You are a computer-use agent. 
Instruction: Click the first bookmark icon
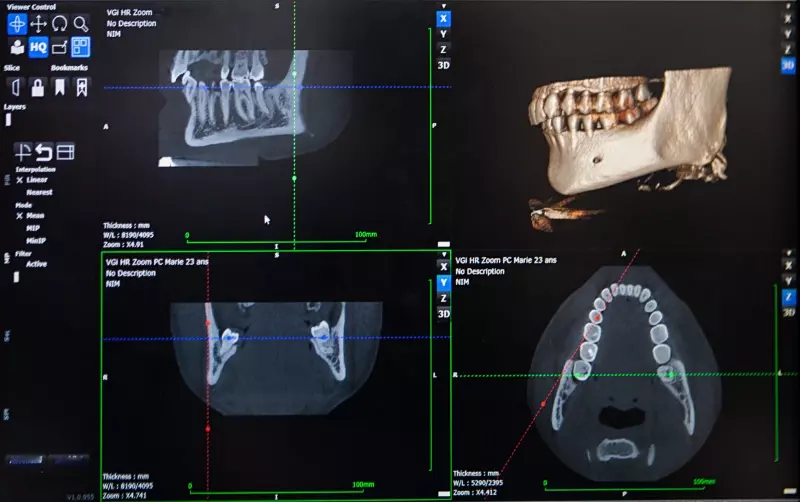(x=60, y=88)
